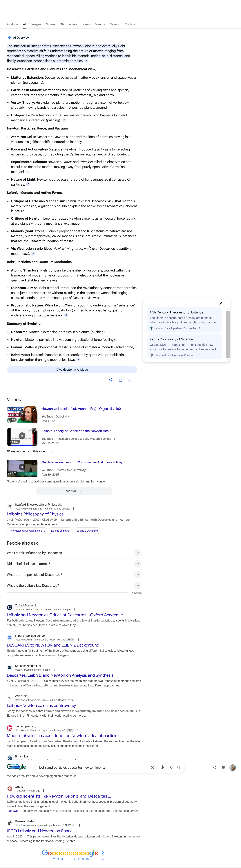The height and width of the screenshot is (868, 241).
Task: Switch to the News tab
Action: pos(86,24)
